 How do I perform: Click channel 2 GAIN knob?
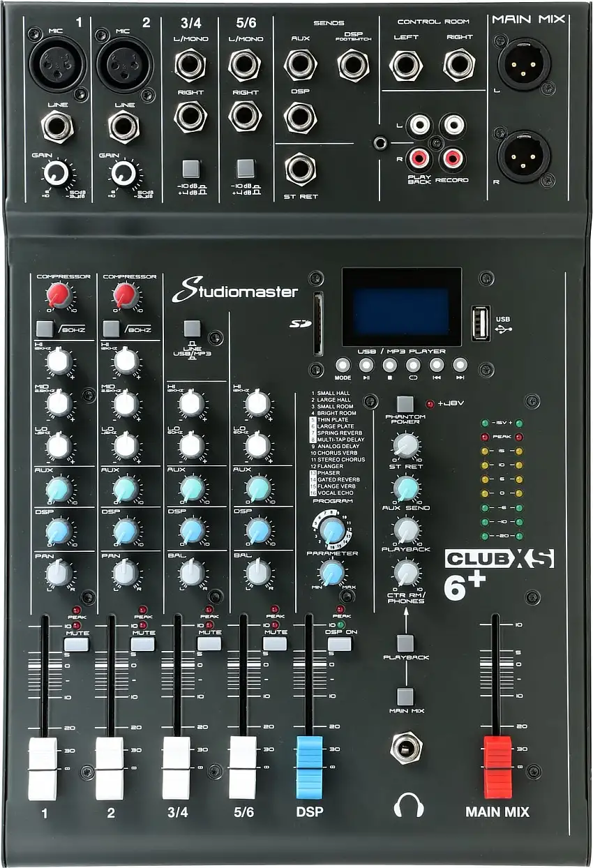[125, 172]
